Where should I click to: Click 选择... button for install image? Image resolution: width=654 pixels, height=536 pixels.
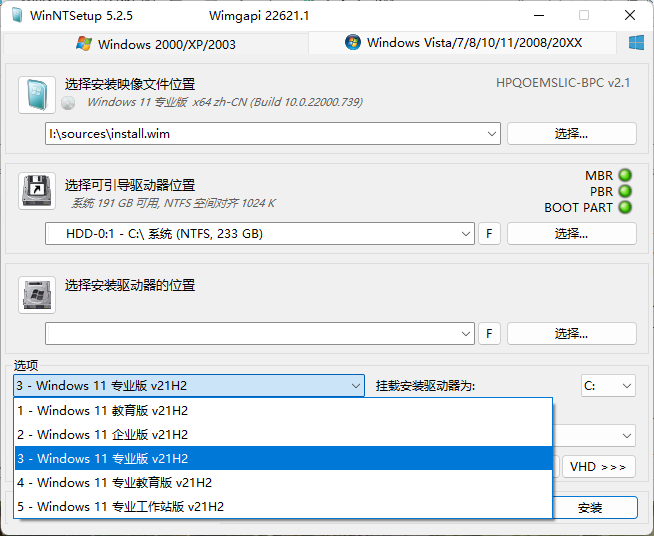point(571,134)
